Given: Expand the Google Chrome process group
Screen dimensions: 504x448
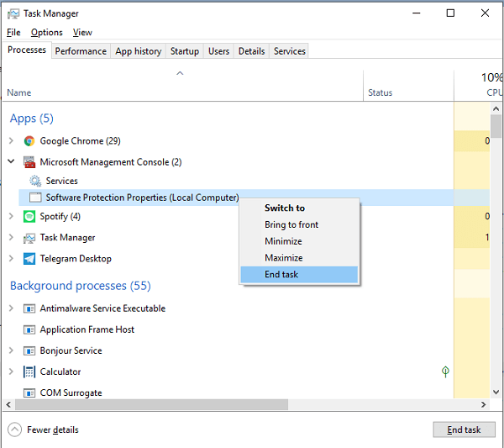Looking at the screenshot, I should click(x=11, y=140).
